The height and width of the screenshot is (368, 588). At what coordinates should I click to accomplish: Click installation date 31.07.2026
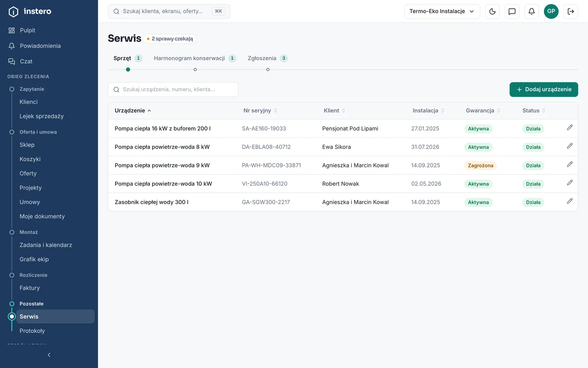tap(425, 147)
